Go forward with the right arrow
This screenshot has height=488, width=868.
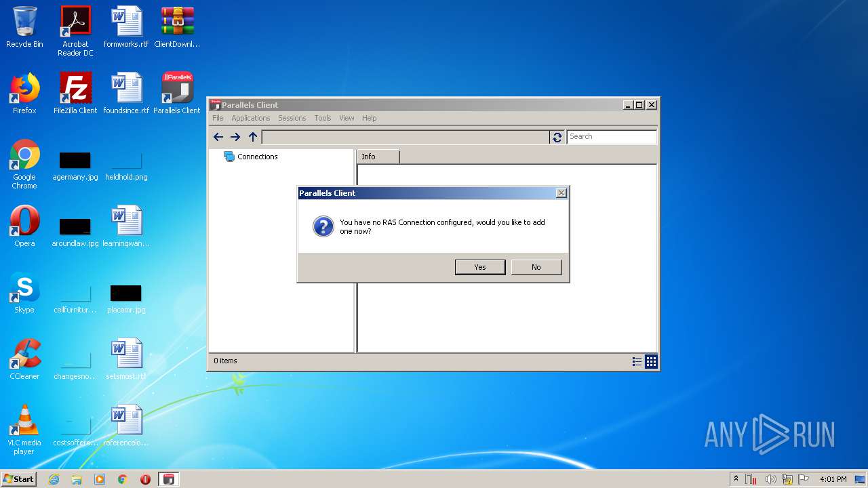click(235, 137)
